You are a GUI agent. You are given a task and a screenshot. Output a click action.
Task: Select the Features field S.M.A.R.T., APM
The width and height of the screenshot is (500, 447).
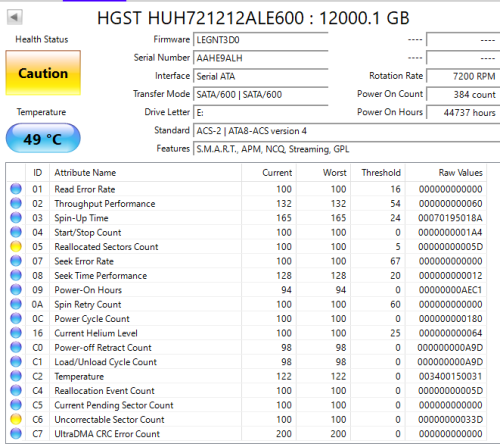347,149
